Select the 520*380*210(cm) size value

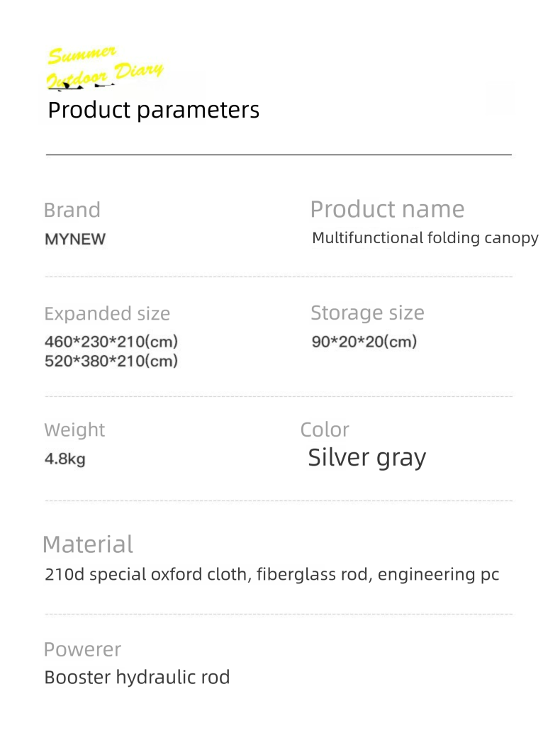111,361
